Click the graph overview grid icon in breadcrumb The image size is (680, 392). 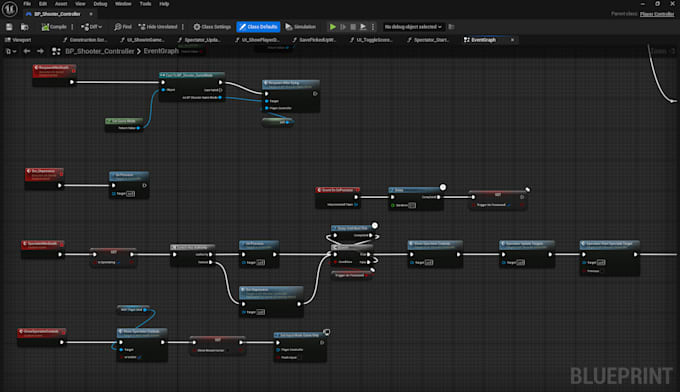[x=56, y=51]
